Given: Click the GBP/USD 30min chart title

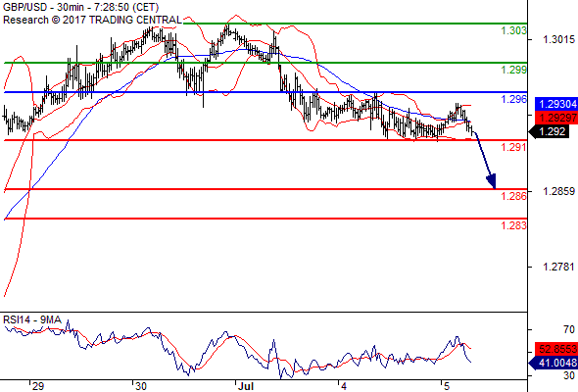Looking at the screenshot, I should [x=80, y=7].
